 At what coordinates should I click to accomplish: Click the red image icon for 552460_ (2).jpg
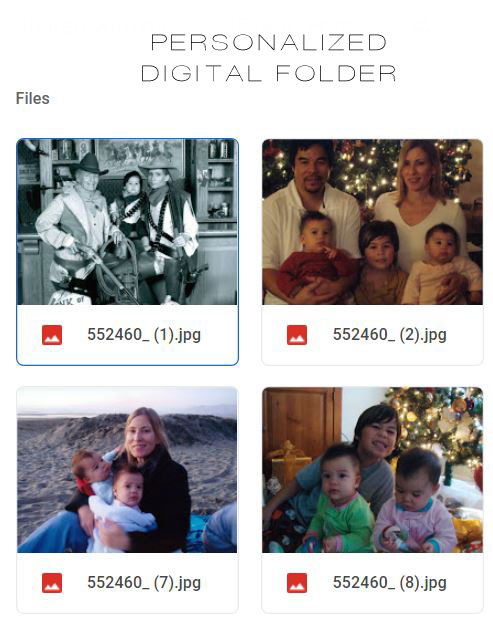point(297,335)
